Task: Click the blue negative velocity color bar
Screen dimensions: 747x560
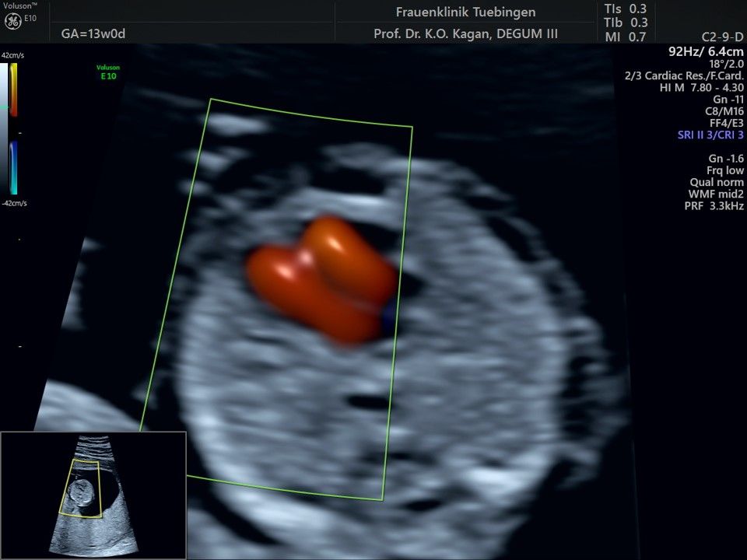Action: point(13,167)
